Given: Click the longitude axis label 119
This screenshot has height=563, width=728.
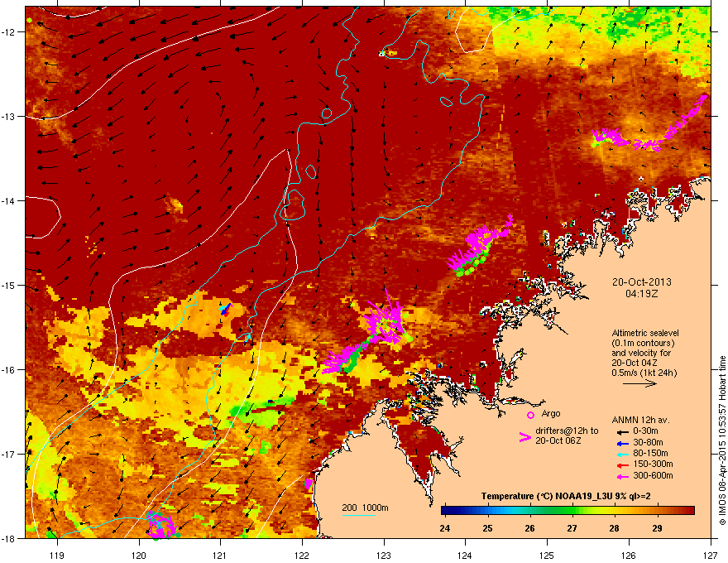Looking at the screenshot, I should [x=57, y=555].
